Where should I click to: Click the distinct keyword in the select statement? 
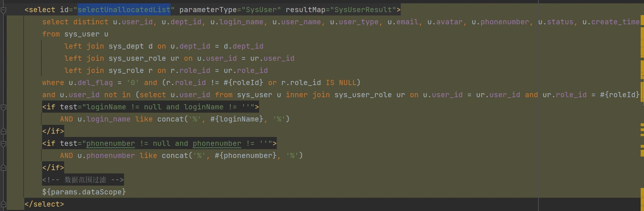point(90,22)
